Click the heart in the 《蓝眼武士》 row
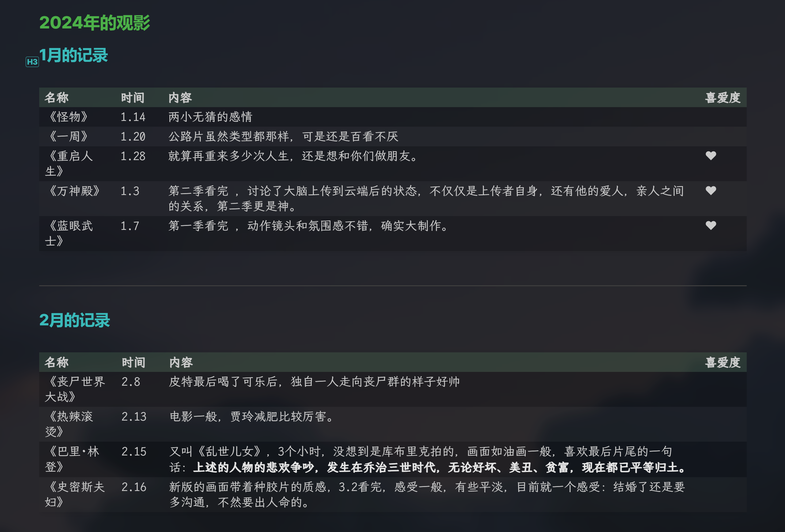The image size is (785, 532). [711, 226]
